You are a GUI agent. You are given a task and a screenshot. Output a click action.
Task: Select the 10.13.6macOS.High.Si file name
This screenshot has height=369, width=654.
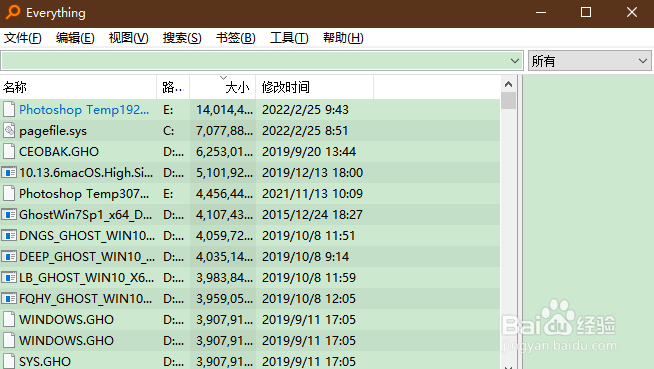(x=86, y=173)
